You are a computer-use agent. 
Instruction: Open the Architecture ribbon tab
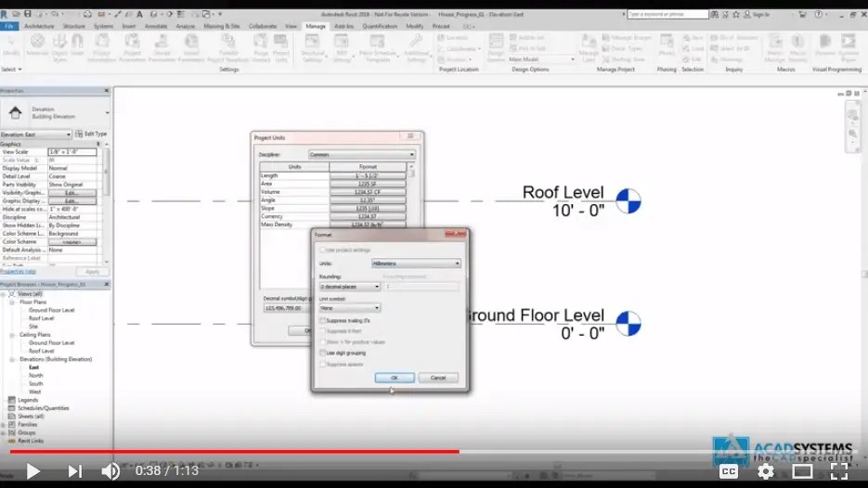39,26
